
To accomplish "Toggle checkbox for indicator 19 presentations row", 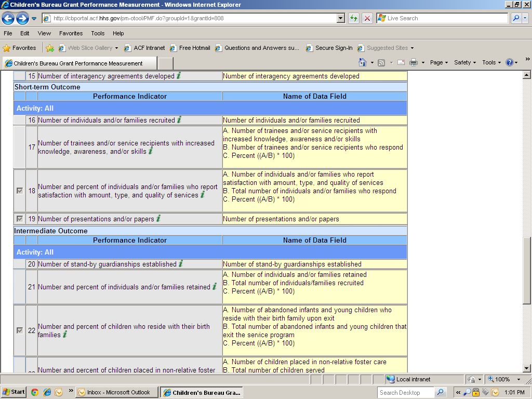I will coord(20,219).
